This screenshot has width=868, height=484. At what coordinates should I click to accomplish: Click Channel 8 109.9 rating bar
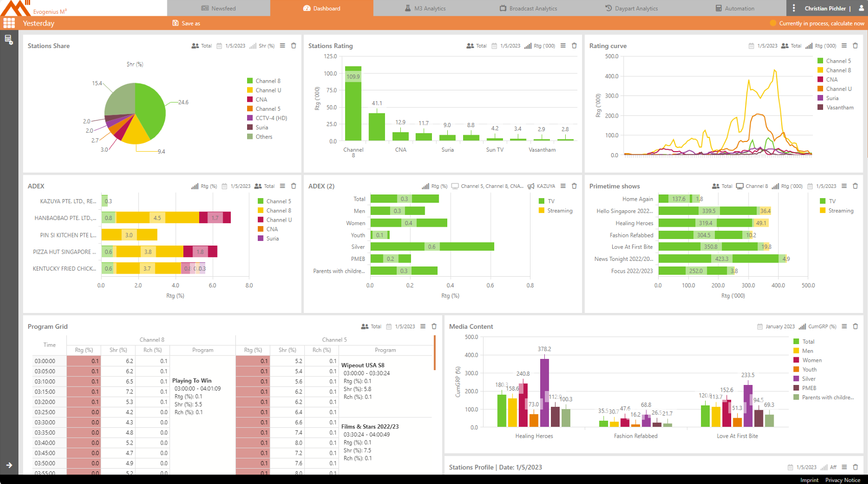click(353, 103)
